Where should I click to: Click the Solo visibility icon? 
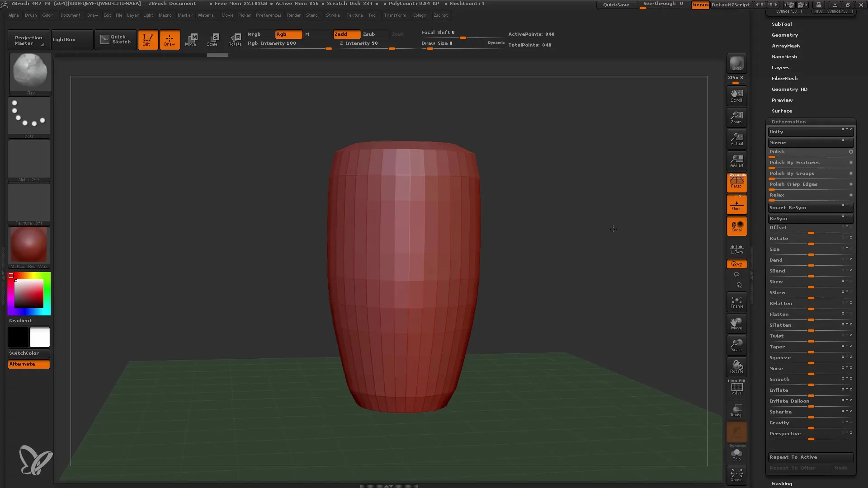737,455
